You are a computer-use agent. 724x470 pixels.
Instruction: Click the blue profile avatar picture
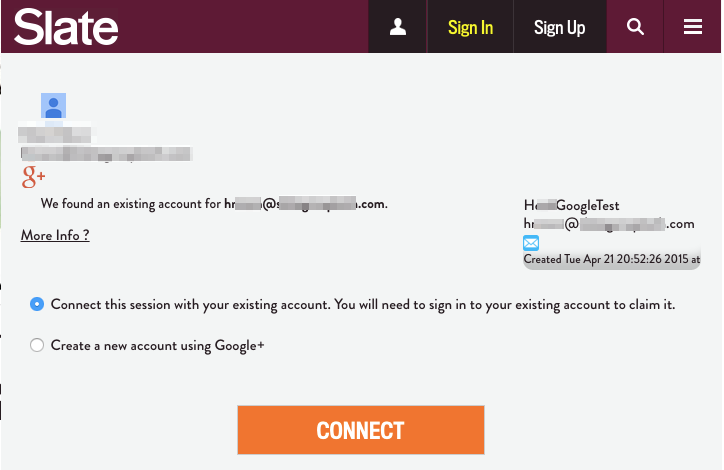[53, 106]
